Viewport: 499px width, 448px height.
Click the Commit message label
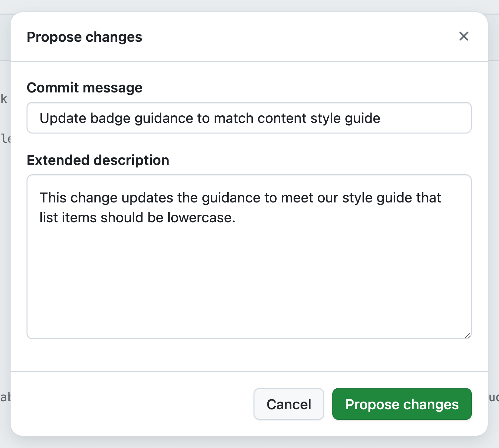click(x=85, y=87)
